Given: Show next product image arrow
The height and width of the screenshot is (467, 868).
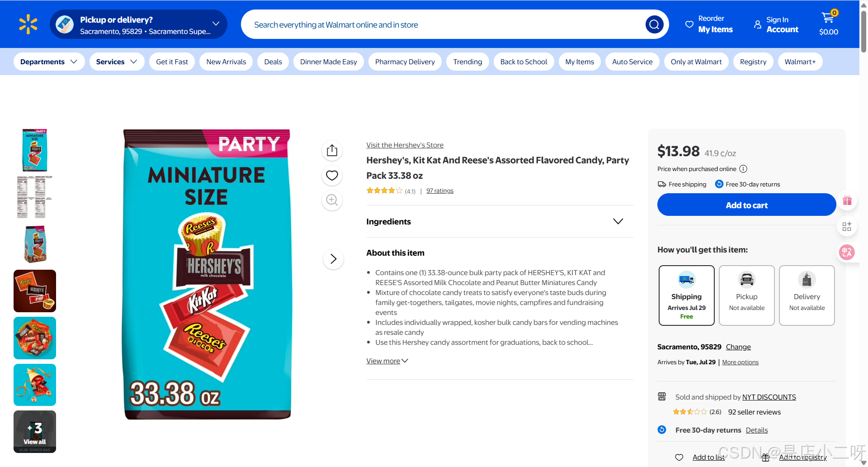Looking at the screenshot, I should coord(333,259).
